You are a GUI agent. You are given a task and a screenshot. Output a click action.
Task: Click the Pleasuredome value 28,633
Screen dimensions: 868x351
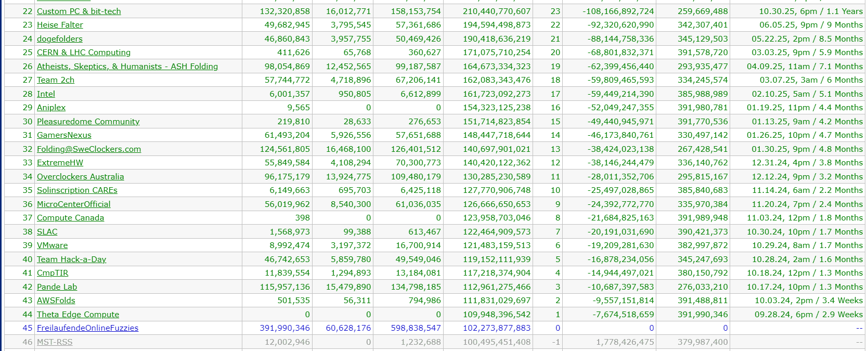pos(357,121)
